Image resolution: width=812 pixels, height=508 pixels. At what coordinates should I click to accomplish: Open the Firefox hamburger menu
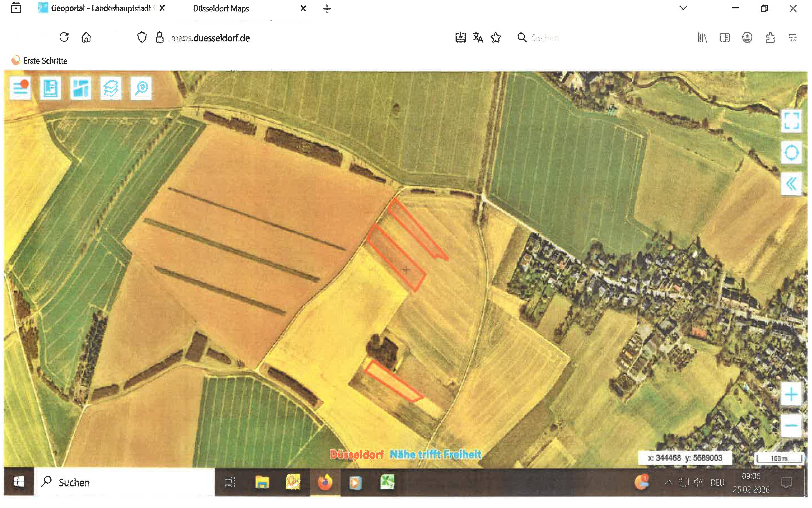pyautogui.click(x=792, y=37)
